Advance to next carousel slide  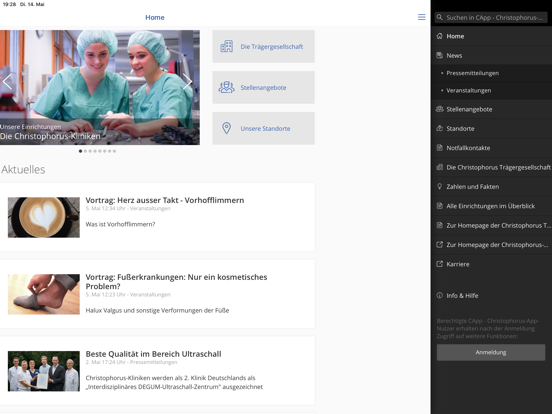[187, 82]
